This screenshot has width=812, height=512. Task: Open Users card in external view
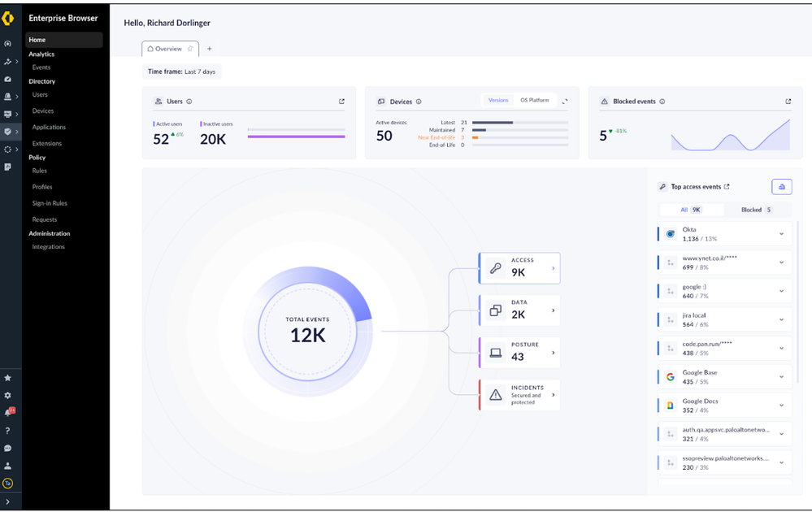point(341,102)
